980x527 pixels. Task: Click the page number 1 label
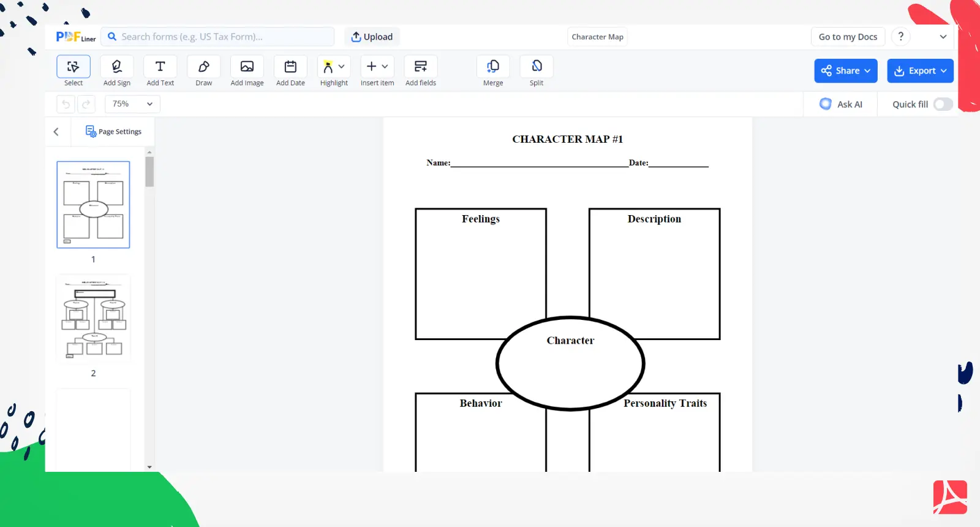point(93,259)
